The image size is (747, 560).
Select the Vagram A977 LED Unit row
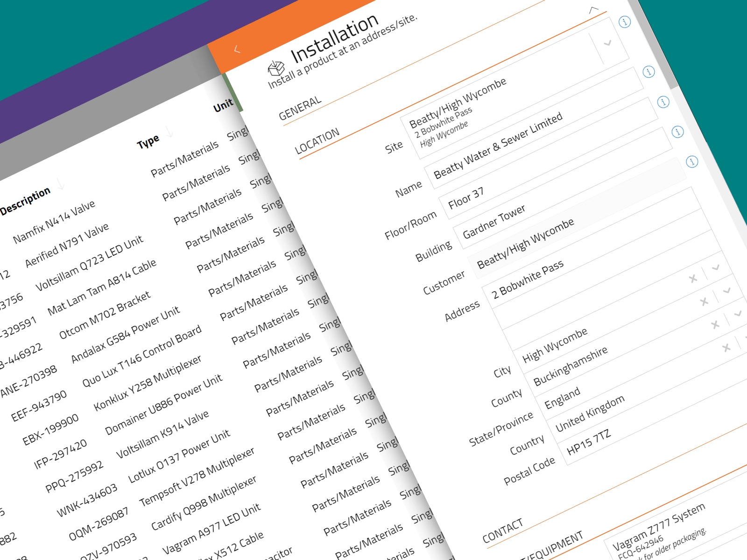tap(211, 529)
